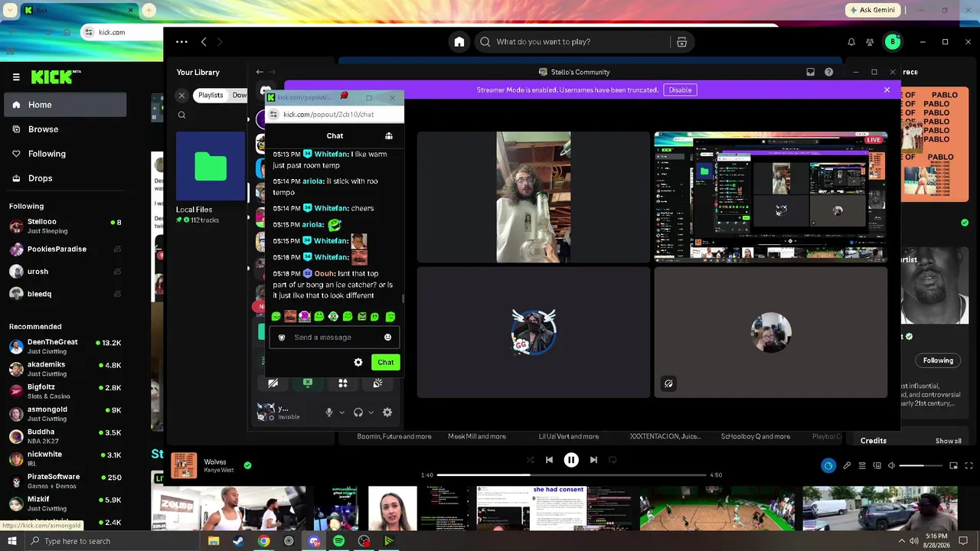The width and height of the screenshot is (980, 551).
Task: Select live screen share tile in Discord
Action: 770,197
